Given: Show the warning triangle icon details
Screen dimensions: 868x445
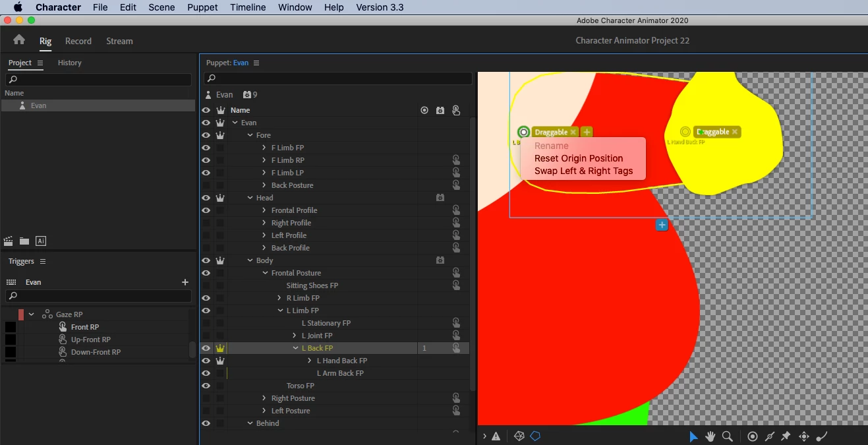Looking at the screenshot, I should tap(496, 436).
